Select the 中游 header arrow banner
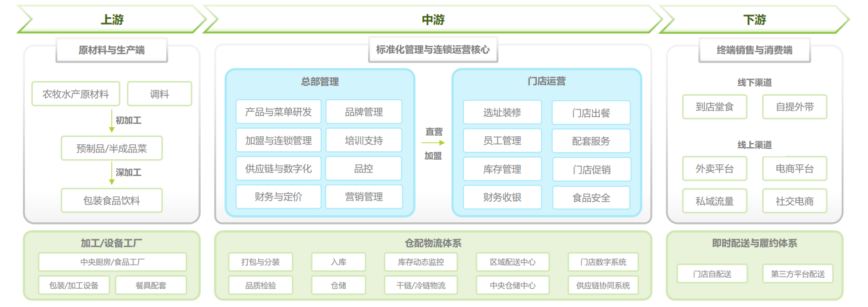 coord(433,19)
